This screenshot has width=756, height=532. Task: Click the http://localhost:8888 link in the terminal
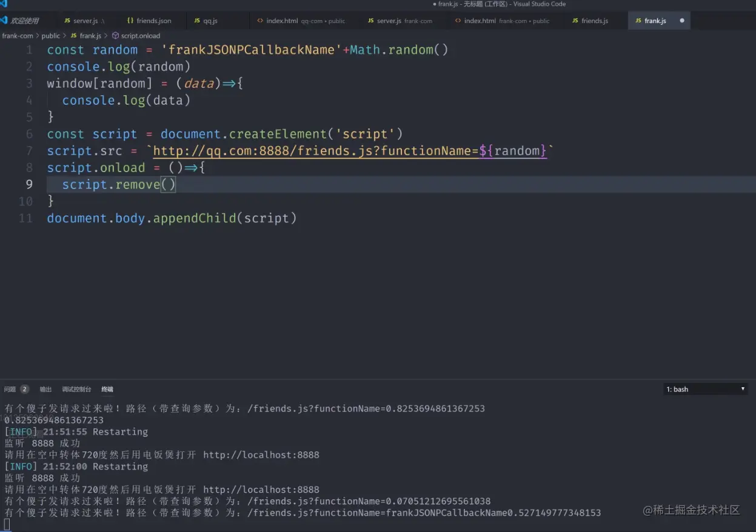pos(261,454)
